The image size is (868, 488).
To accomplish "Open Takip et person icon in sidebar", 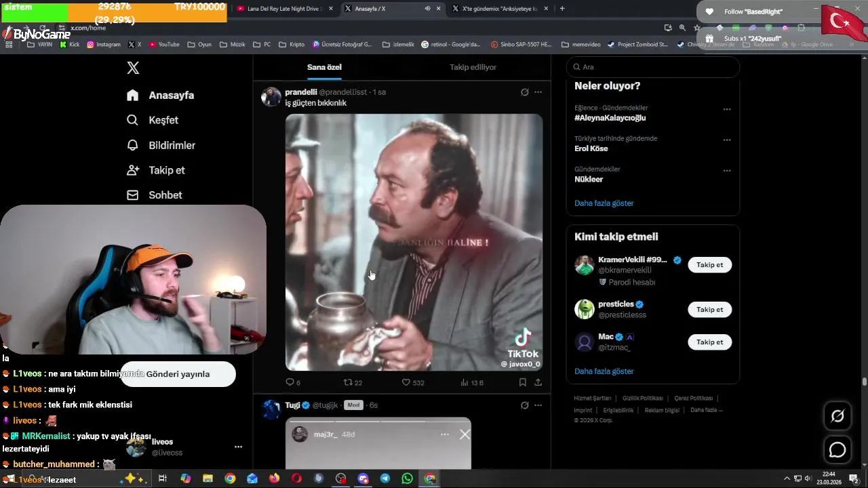I will 133,170.
